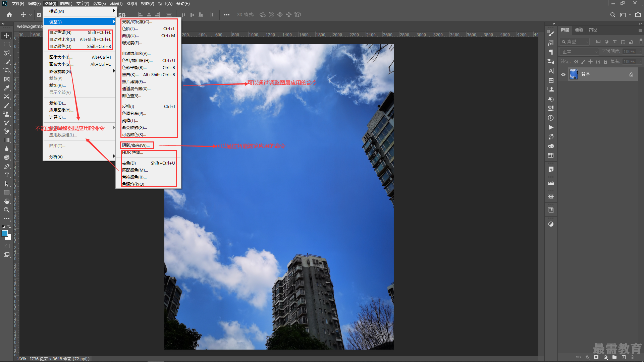
Task: Click the foreground blue color swatch
Action: 4,233
